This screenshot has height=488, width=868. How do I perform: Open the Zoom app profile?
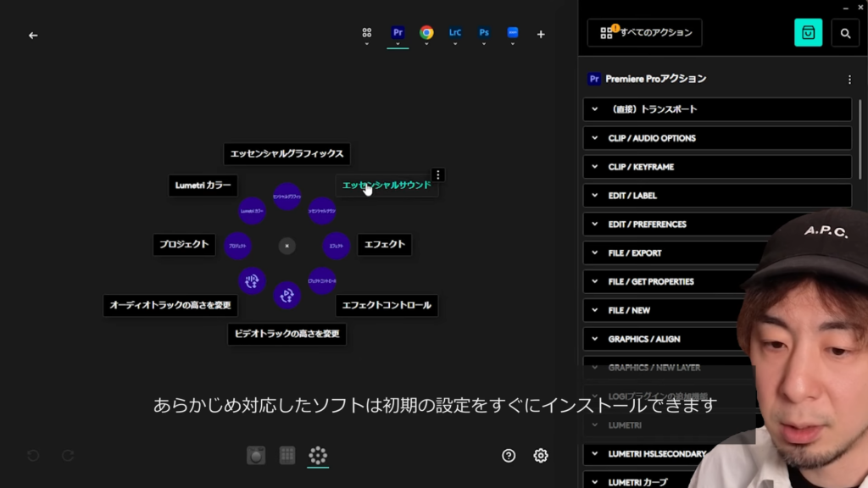click(513, 33)
